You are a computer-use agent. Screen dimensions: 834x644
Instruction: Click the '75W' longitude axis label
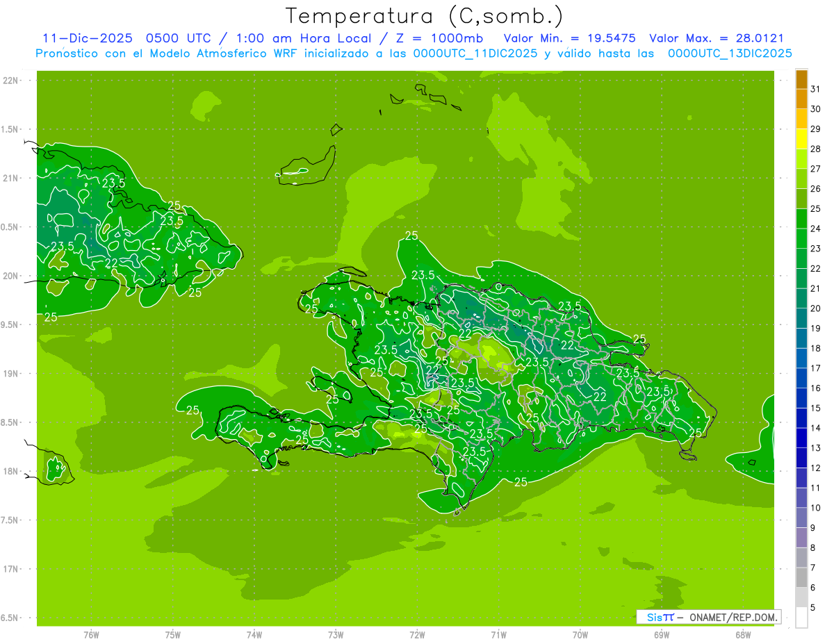pyautogui.click(x=173, y=634)
